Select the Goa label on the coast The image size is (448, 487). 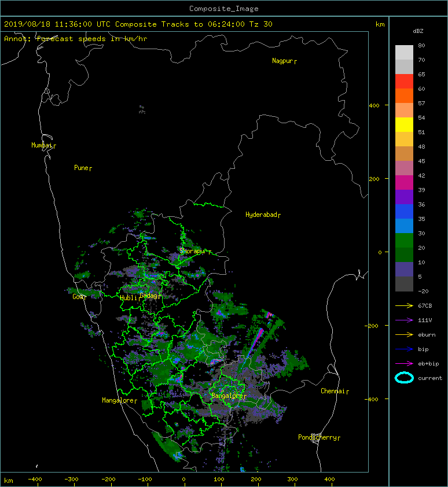click(78, 297)
